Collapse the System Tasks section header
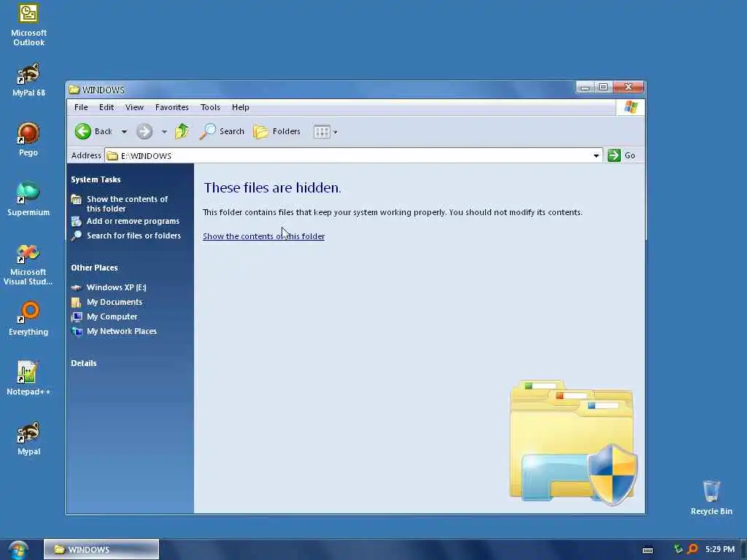Screen dimensions: 747x560 (96, 179)
